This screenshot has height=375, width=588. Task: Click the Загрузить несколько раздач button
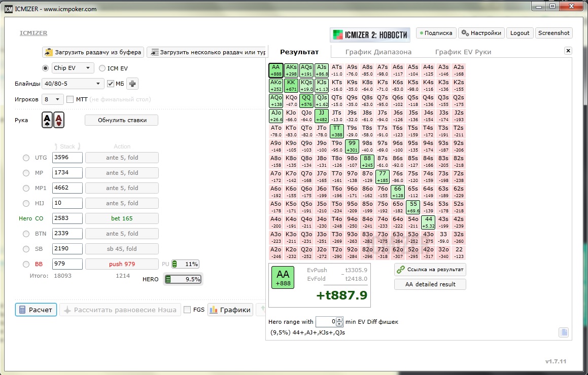pos(206,52)
